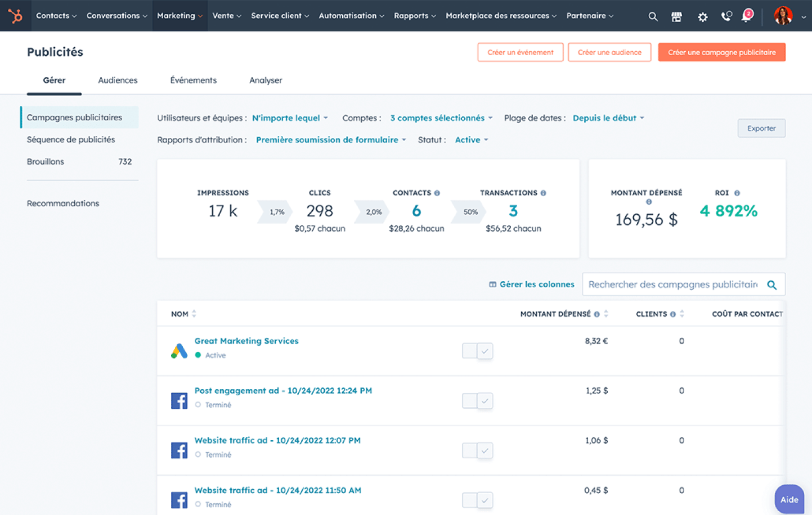Open settings via the gear icon
This screenshot has height=515, width=812.
tap(702, 16)
